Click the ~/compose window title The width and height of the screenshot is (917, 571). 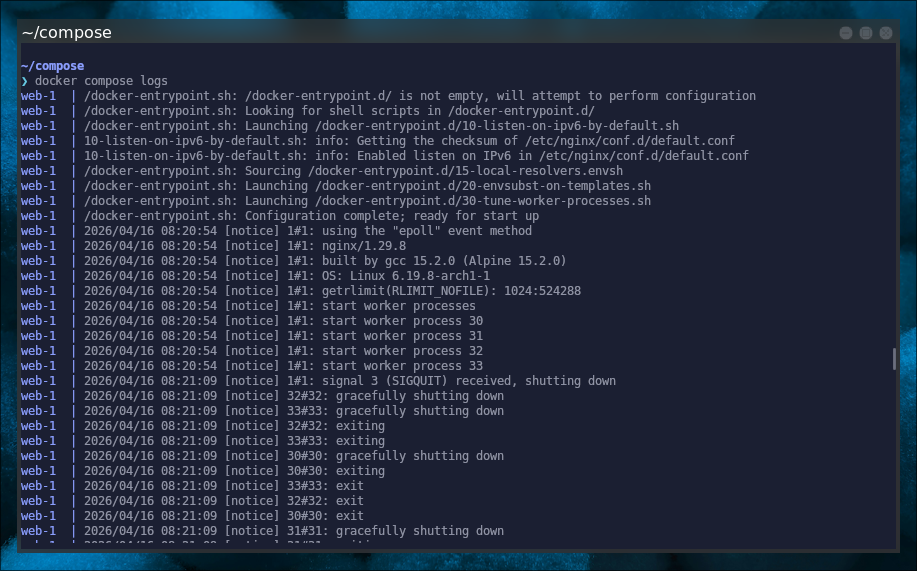(x=67, y=33)
